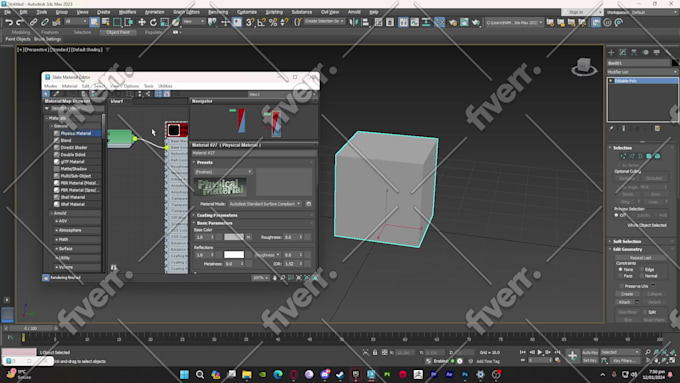The height and width of the screenshot is (383, 680).
Task: Click the Reflections white color swatch
Action: [234, 255]
